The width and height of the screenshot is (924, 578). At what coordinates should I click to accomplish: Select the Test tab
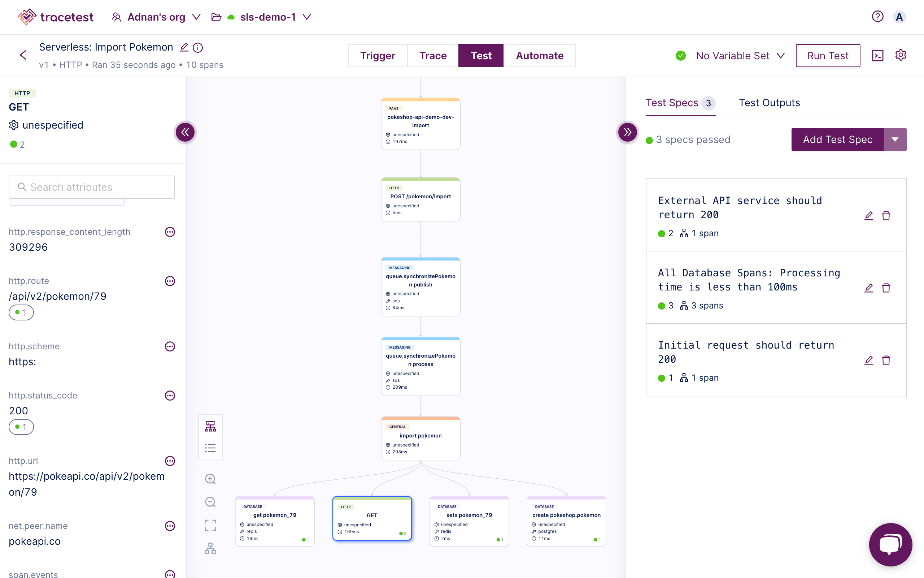click(481, 56)
